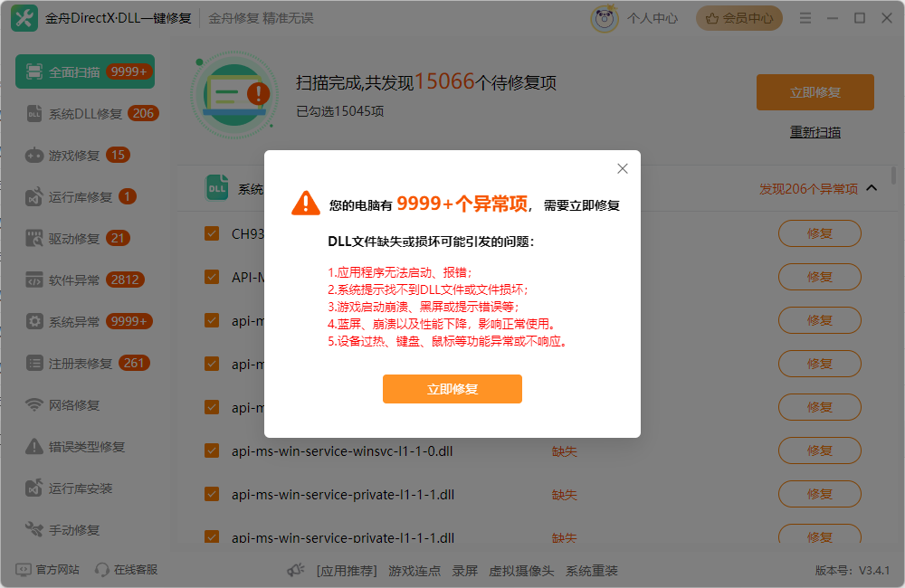Click the 在线客服 headset icon
This screenshot has width=905, height=588.
point(101,570)
